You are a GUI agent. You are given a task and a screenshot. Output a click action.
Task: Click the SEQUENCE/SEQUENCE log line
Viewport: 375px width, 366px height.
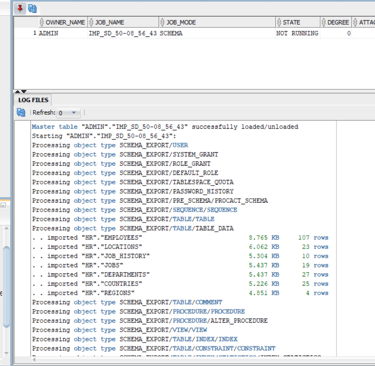(x=135, y=210)
